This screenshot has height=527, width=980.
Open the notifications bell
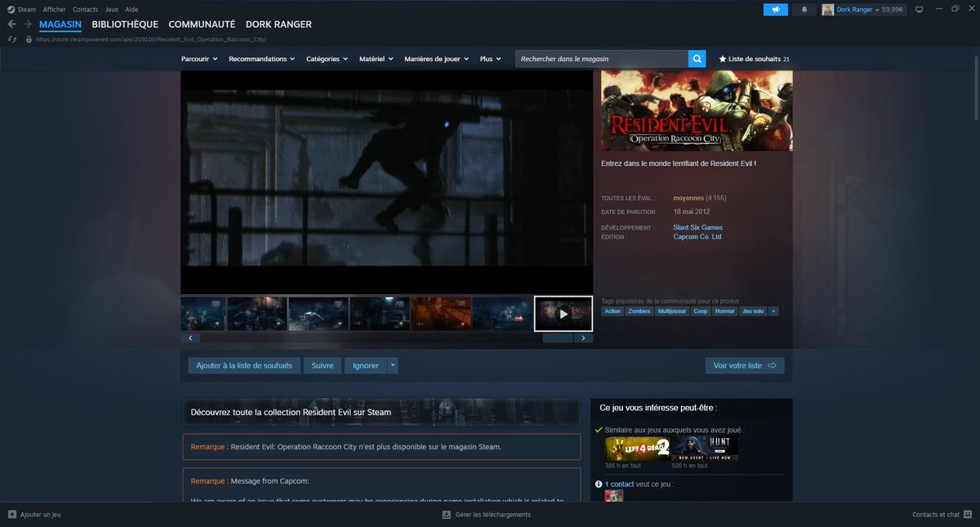pos(804,9)
